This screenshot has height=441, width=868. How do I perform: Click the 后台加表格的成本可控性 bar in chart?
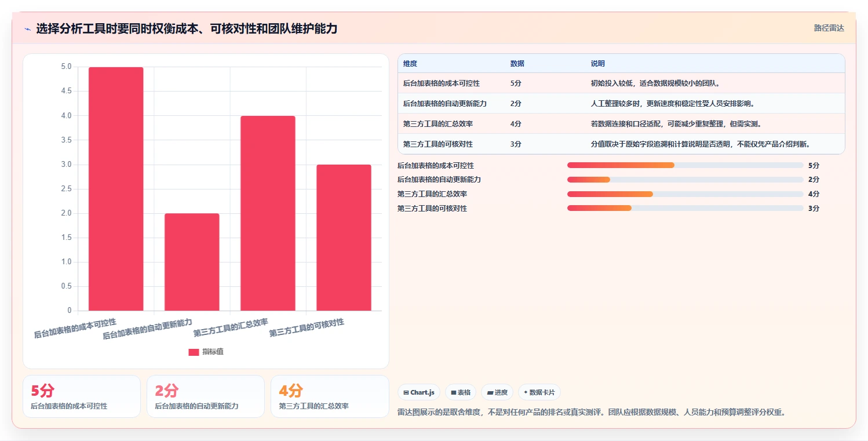point(116,189)
